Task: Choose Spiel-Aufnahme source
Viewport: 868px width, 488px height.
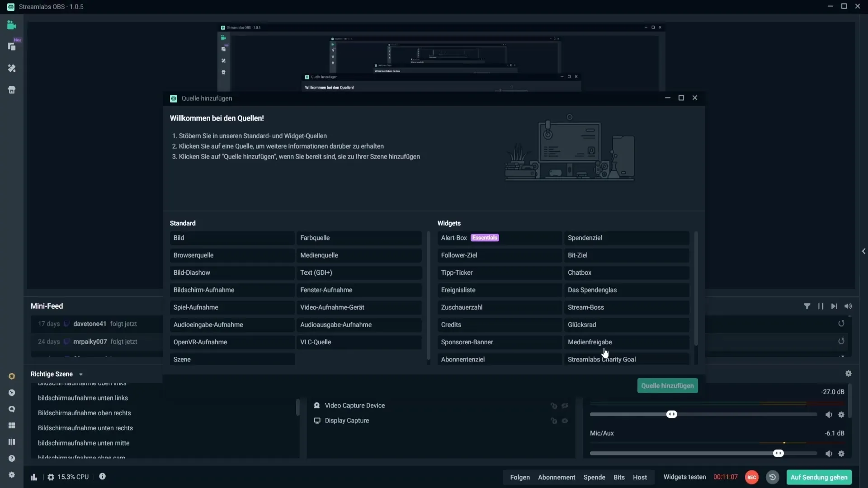Action: pyautogui.click(x=232, y=307)
